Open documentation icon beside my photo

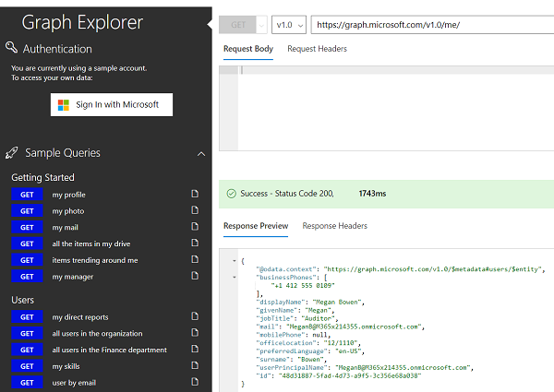tap(195, 211)
